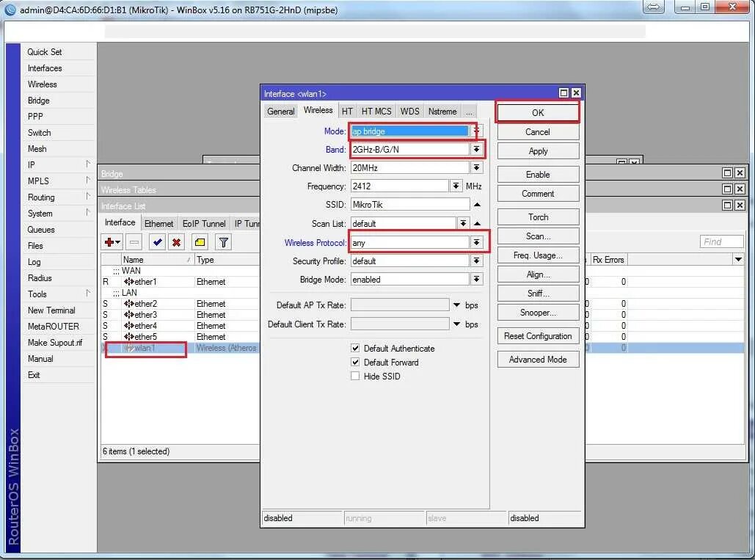Click the Torch button
The height and width of the screenshot is (560, 755).
point(538,217)
